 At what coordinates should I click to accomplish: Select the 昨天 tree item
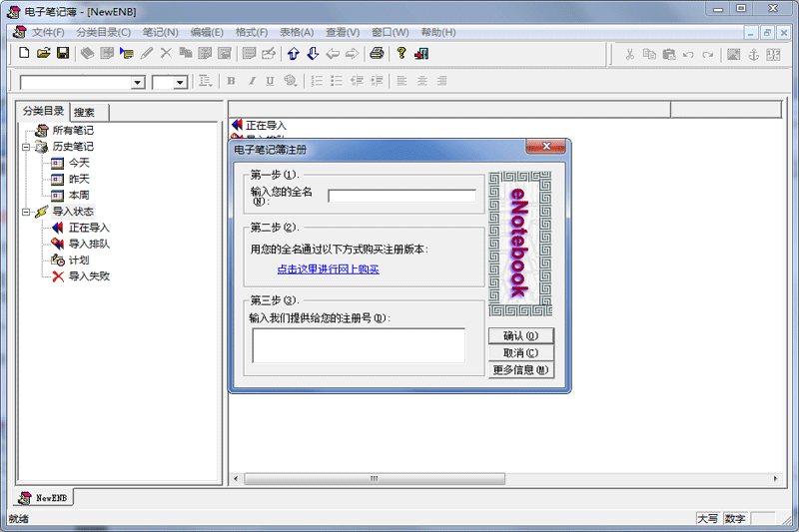click(x=79, y=180)
